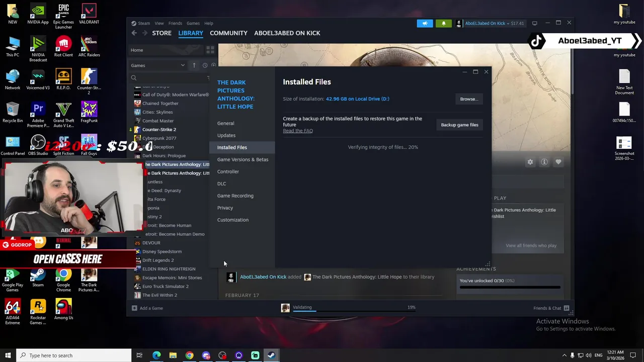Click Microsoft Edge in the taskbar
Viewport: 644px width, 362px height.
[156, 355]
